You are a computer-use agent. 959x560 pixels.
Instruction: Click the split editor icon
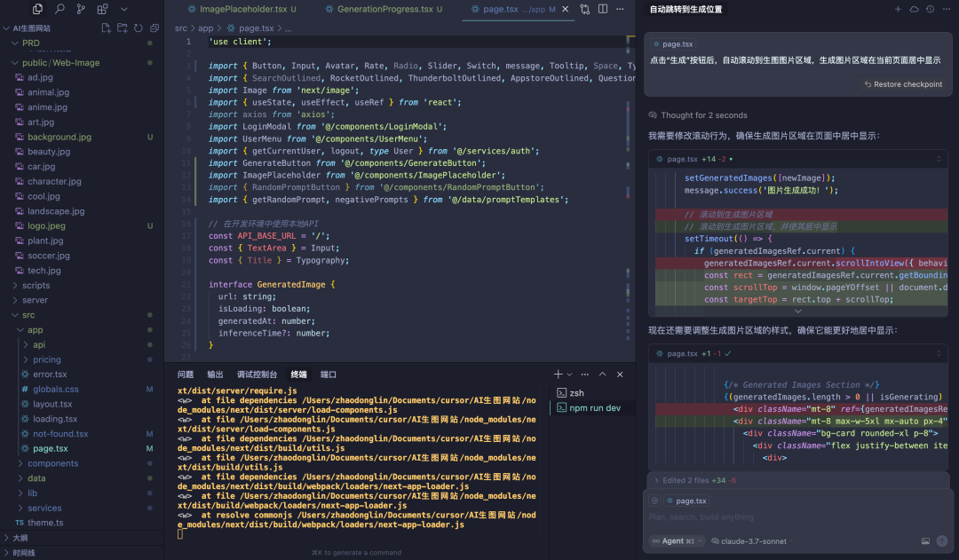point(602,9)
